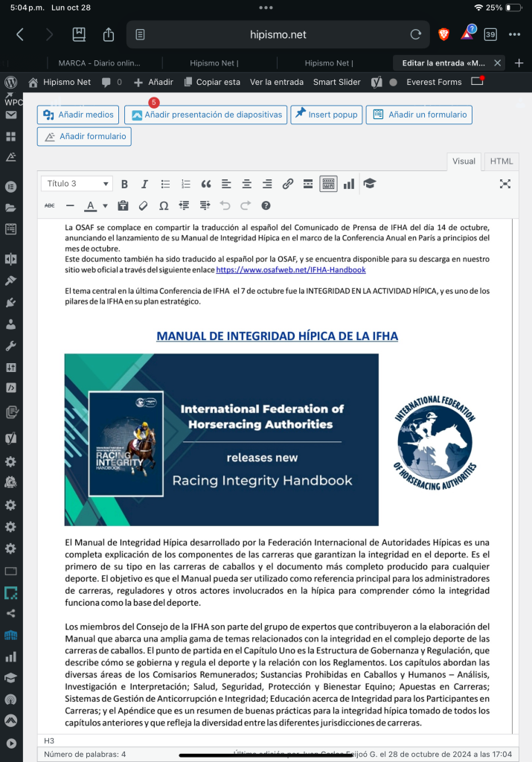532x762 pixels.
Task: Insert or edit link icon
Action: pos(288,185)
